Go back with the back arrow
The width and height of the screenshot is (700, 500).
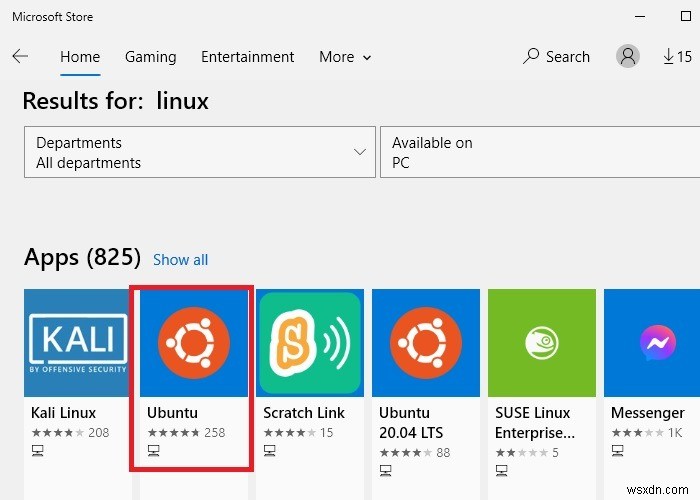click(20, 57)
